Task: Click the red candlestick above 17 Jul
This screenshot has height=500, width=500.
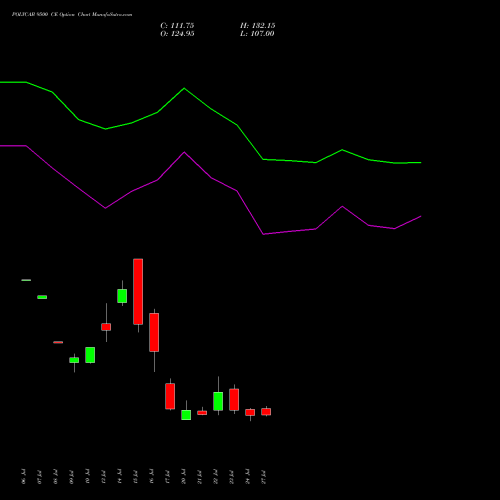Action: [x=170, y=396]
